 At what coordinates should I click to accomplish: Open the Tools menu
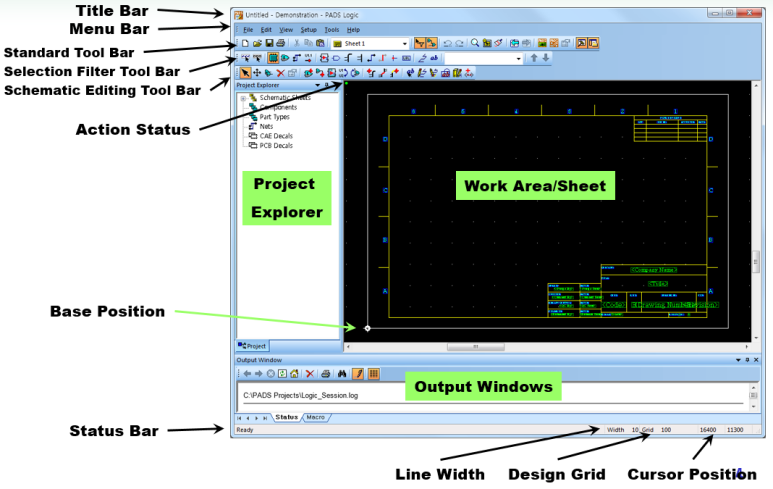pos(332,30)
